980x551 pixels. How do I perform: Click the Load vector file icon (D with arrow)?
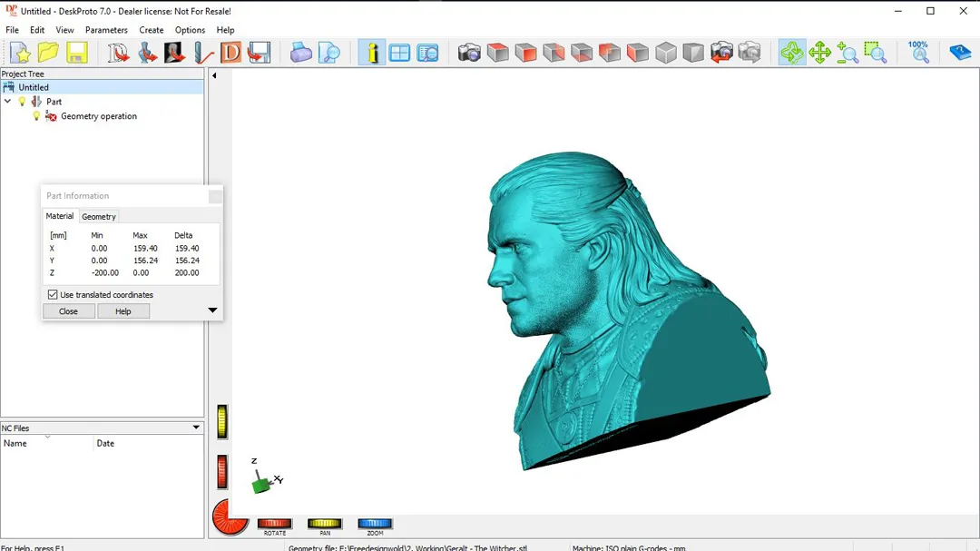pyautogui.click(x=117, y=53)
